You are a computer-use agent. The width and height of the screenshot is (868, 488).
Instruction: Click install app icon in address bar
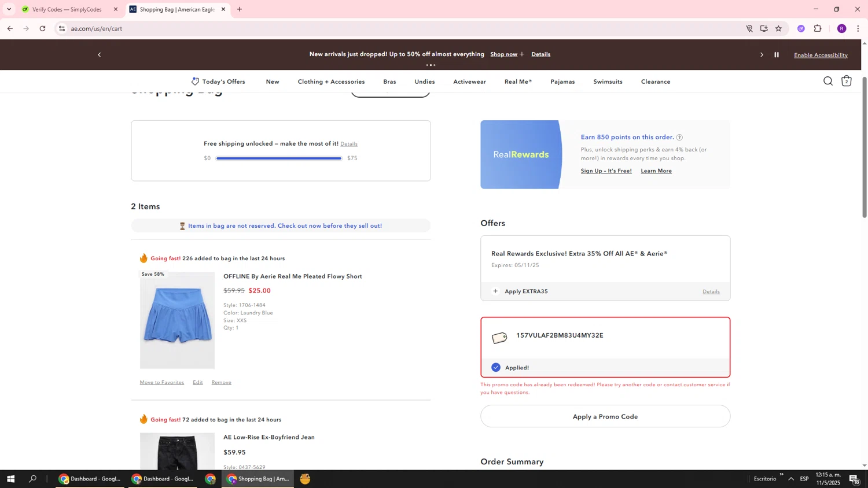764,28
